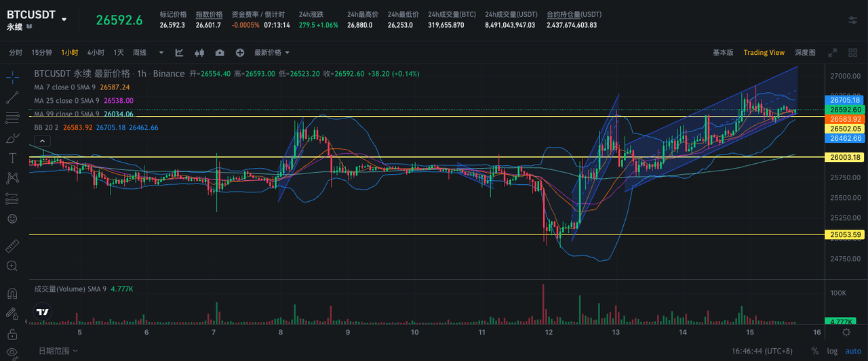Activate the zoom in tool

12,266
